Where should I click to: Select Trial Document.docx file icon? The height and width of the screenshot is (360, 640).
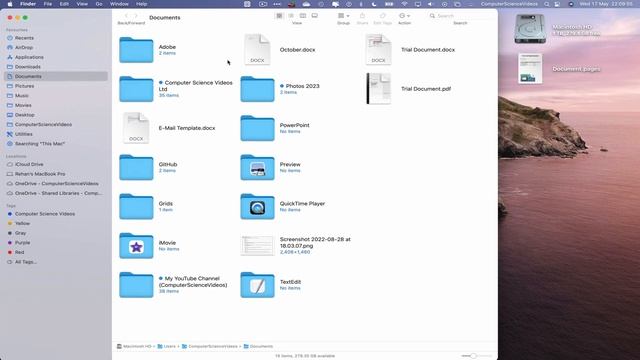pos(378,49)
